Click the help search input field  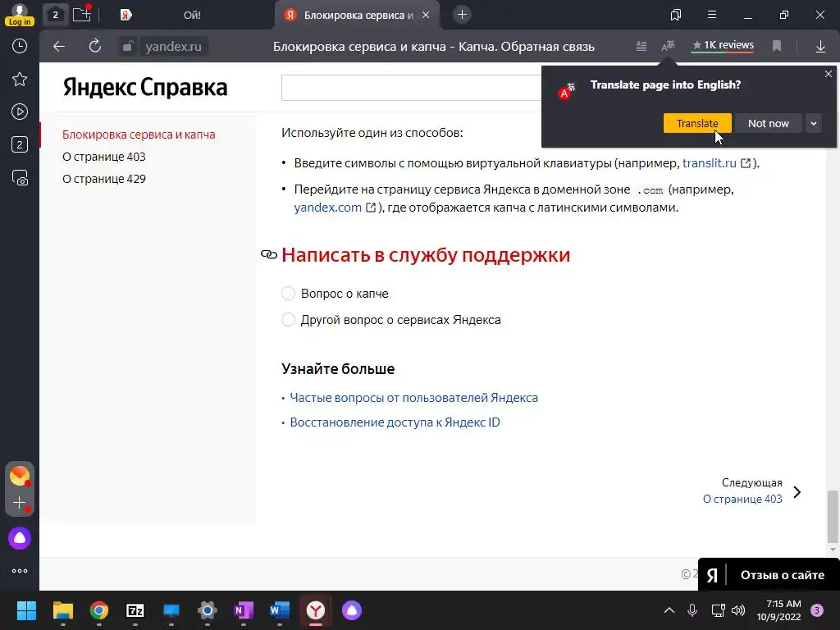412,88
